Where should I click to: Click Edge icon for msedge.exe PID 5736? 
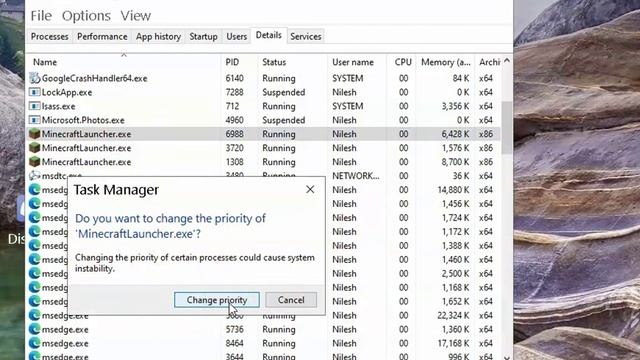coord(35,329)
